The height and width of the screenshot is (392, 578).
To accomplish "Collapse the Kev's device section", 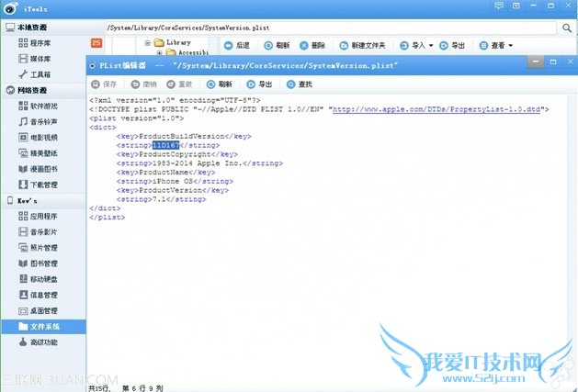I will click(x=22, y=201).
